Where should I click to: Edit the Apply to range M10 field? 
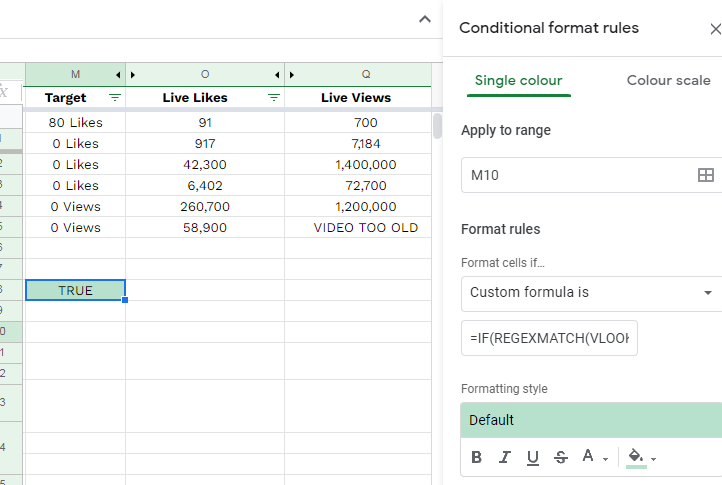580,175
